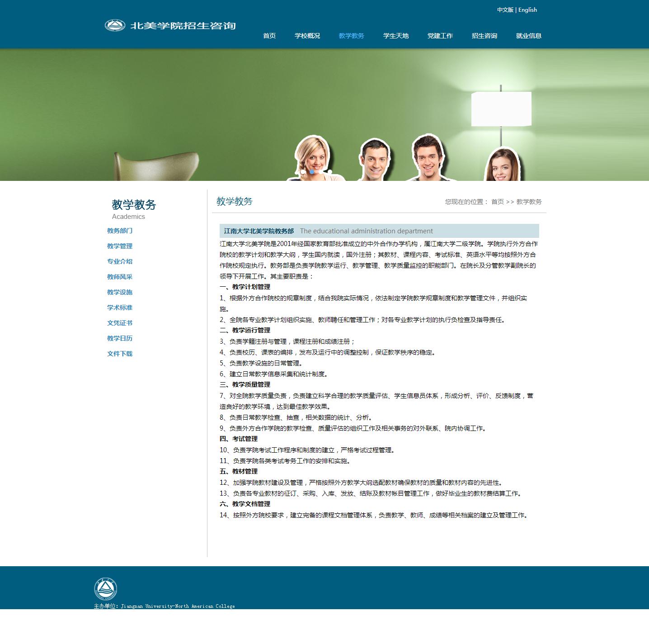Select the active blue carousel dot
This screenshot has width=649, height=644.
click(312, 172)
